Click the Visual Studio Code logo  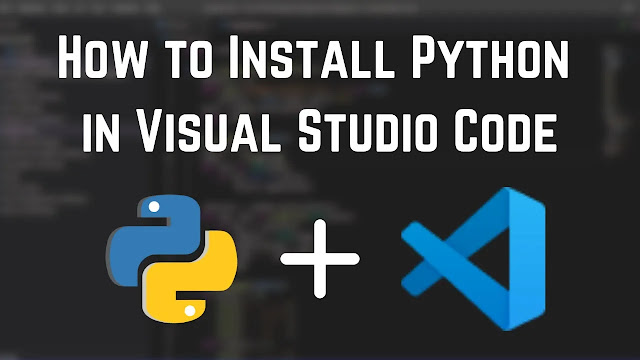pyautogui.click(x=473, y=259)
